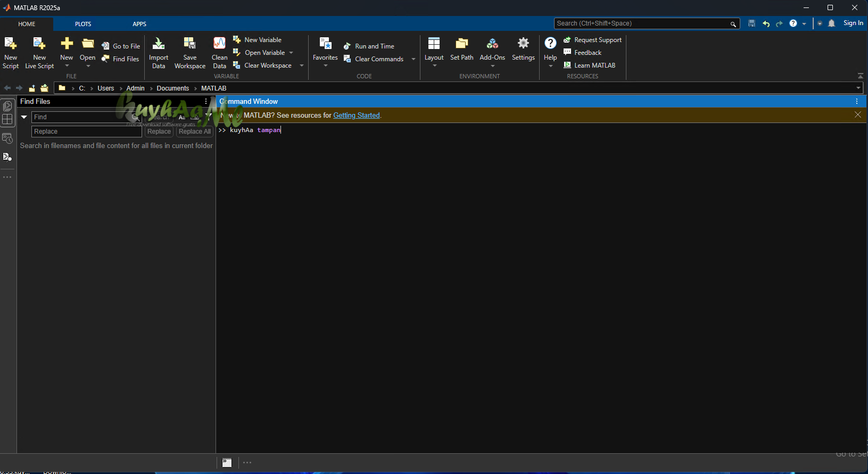The image size is (868, 474).
Task: Expand the Open dropdown menu
Action: (x=88, y=66)
